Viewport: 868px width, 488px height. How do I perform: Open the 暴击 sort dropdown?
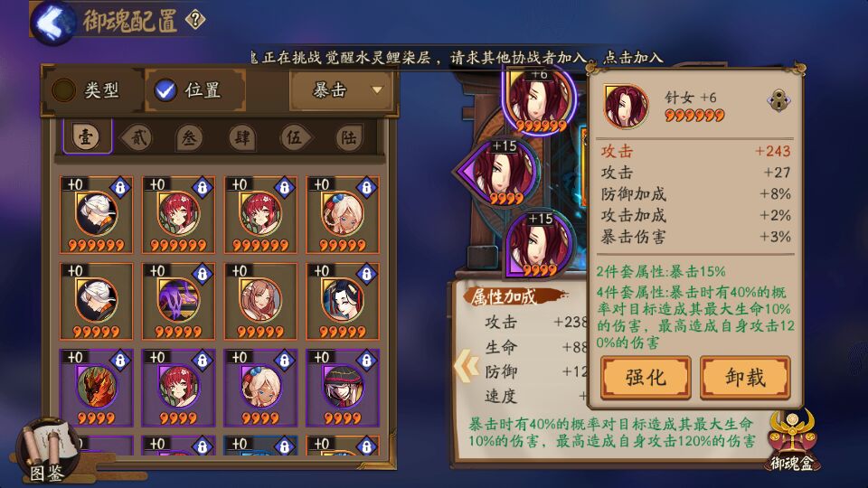341,89
